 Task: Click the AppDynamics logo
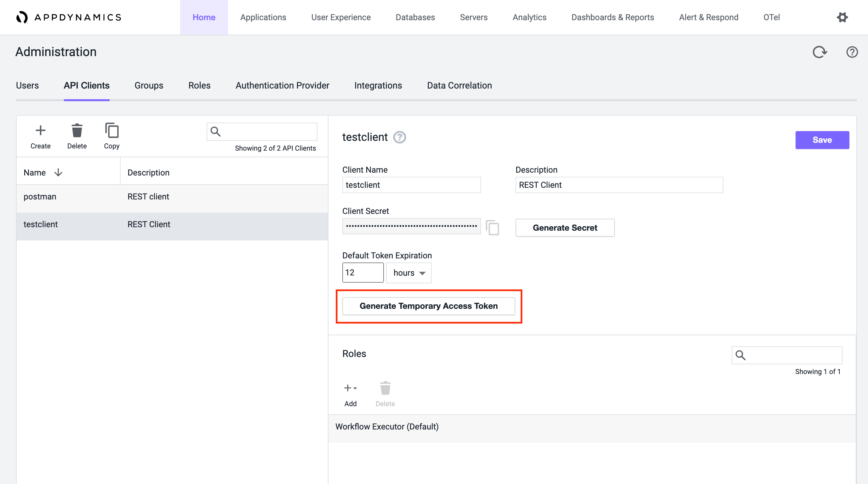click(x=69, y=17)
